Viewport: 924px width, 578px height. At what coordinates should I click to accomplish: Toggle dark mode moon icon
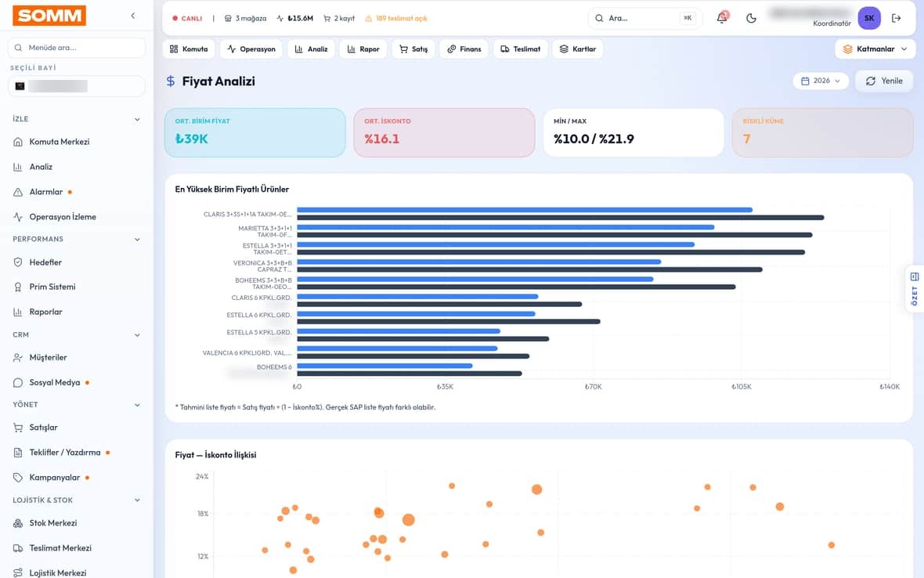[x=751, y=18]
